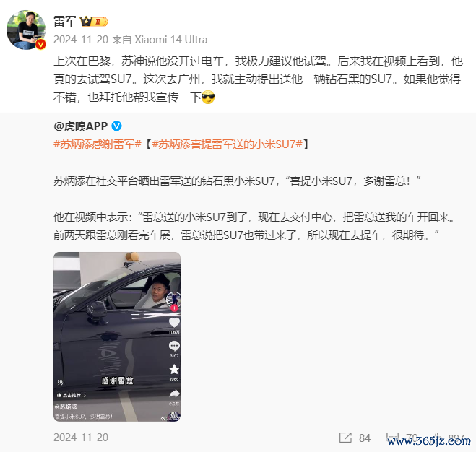This screenshot has width=476, height=452.
Task: Open the @虎嗅APP account link
Action: click(x=80, y=126)
